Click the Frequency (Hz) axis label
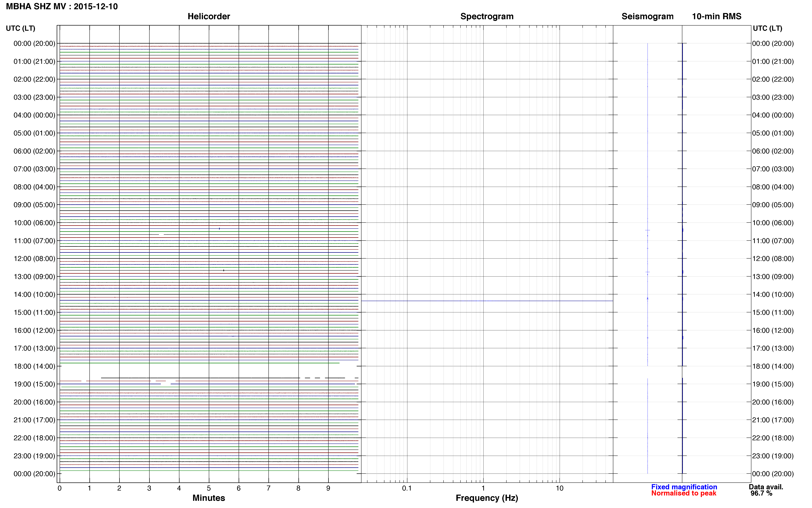This screenshot has width=812, height=508. [x=487, y=498]
